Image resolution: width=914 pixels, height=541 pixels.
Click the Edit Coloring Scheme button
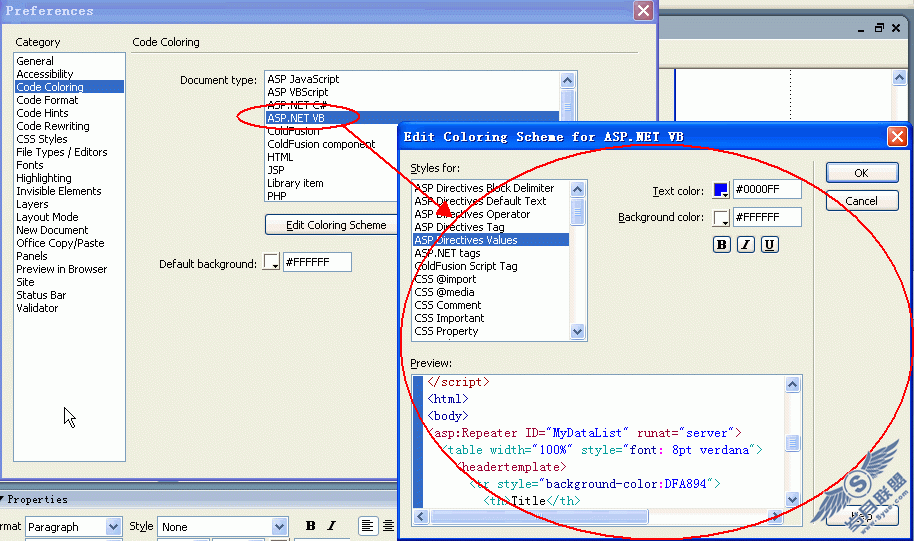point(332,225)
